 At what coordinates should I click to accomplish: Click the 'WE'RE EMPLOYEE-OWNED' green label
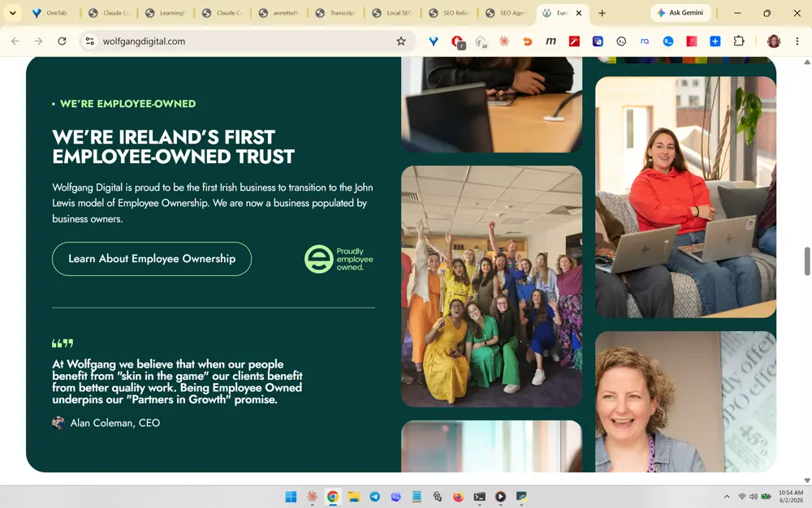pos(128,104)
